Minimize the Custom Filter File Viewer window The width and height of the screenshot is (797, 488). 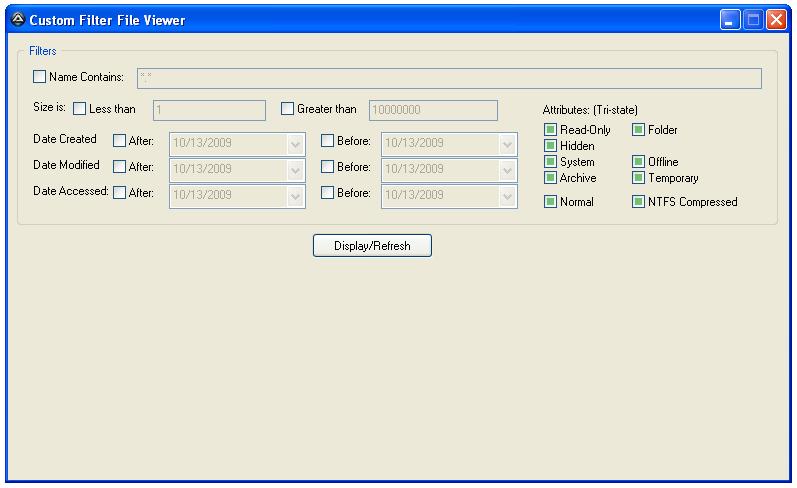731,20
